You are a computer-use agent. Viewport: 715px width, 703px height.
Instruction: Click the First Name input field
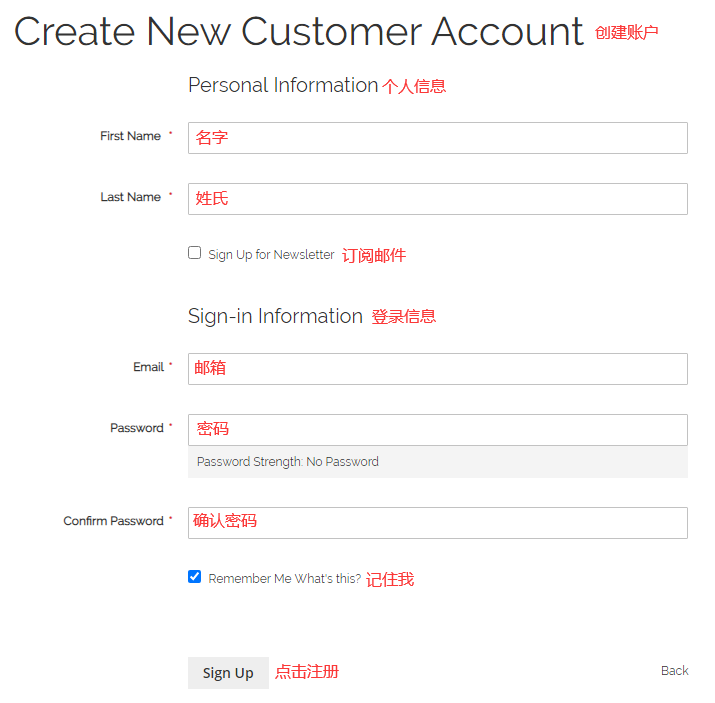(437, 138)
